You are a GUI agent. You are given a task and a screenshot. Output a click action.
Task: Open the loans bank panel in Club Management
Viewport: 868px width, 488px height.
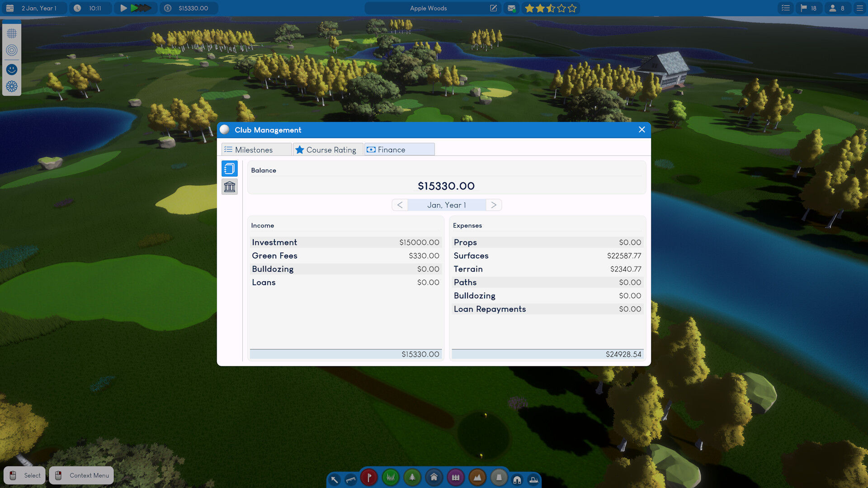tap(230, 186)
